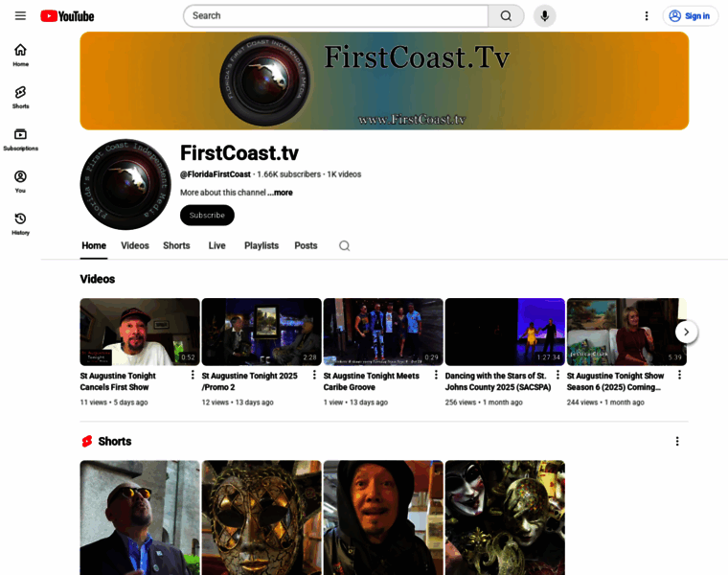Select the channel Home tab

(94, 245)
